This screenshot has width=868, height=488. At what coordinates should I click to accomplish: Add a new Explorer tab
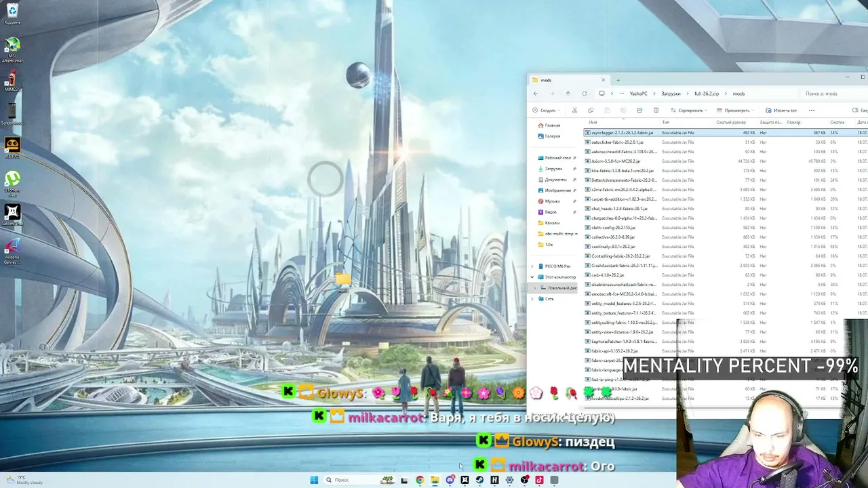pos(618,80)
